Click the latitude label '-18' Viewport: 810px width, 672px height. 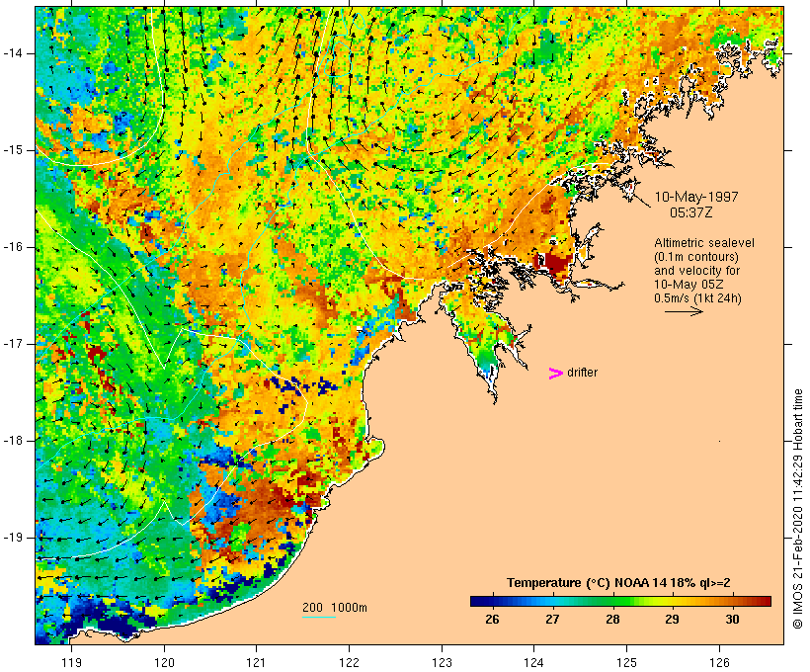[12, 441]
